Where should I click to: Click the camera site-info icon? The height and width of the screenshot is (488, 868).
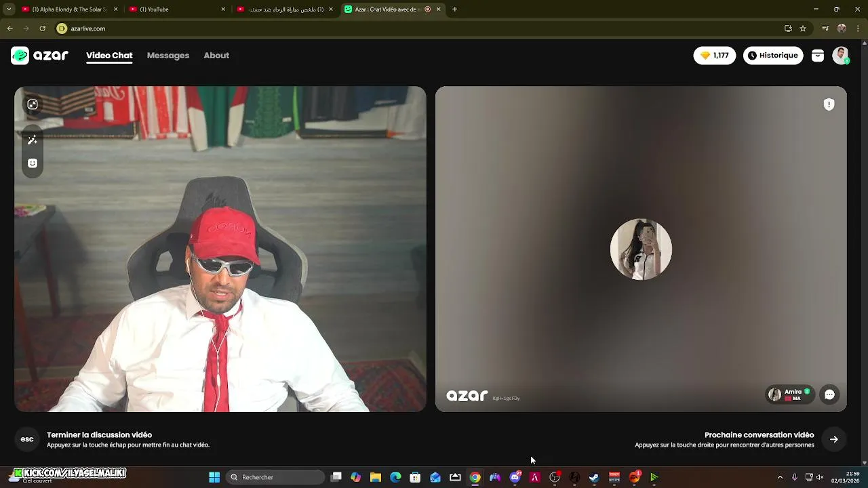point(62,28)
